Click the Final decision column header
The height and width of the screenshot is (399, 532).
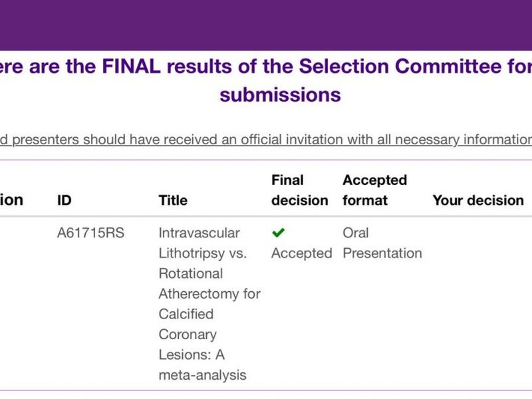click(300, 190)
